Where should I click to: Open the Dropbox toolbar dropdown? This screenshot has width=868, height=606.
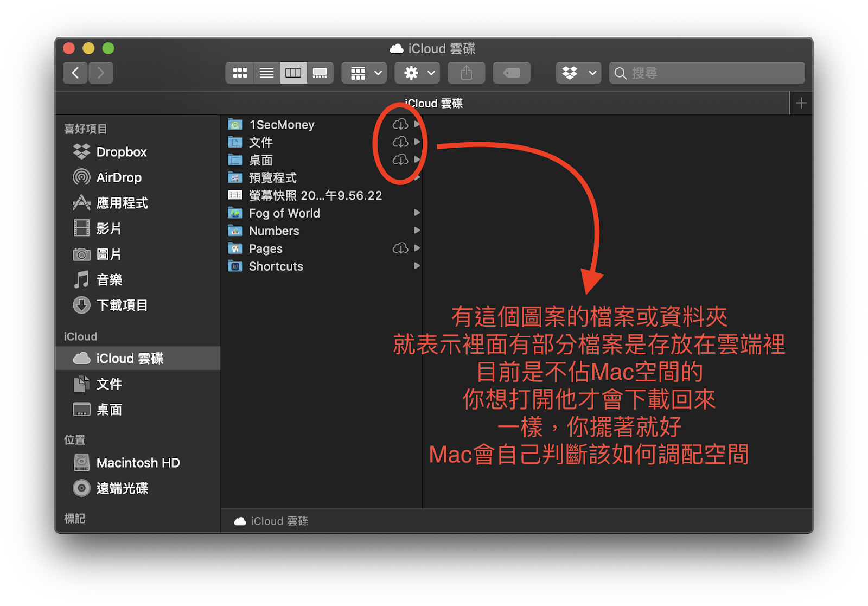578,73
